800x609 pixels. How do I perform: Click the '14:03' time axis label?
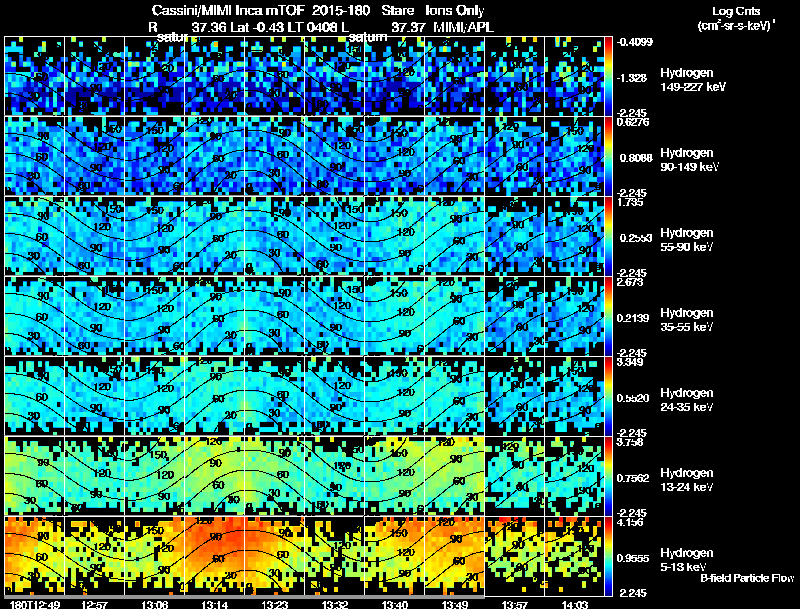coord(575,604)
